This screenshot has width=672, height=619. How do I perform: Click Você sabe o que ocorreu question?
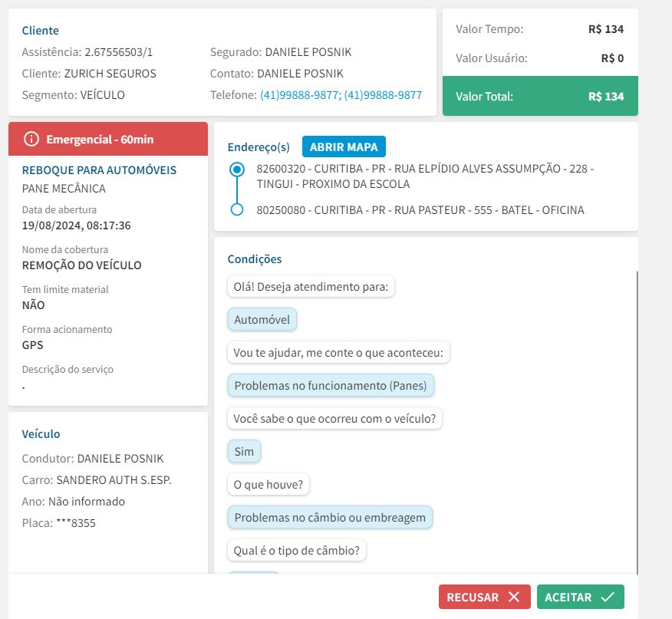pos(334,418)
